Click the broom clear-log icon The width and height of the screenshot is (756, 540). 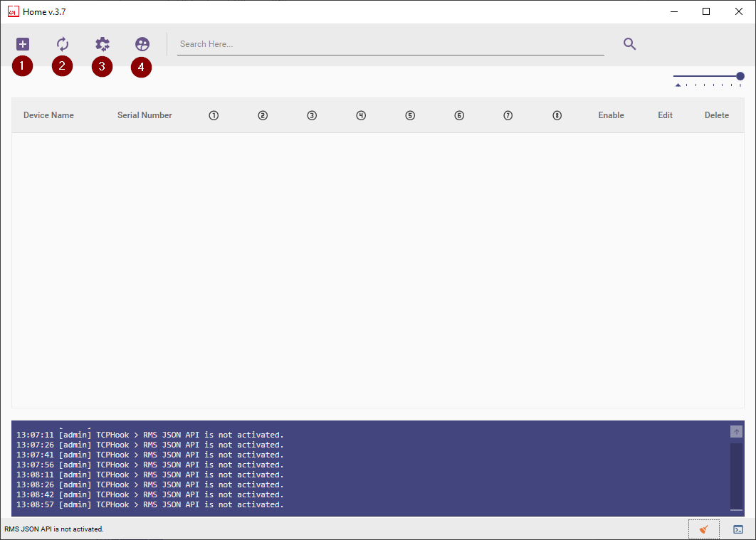(704, 529)
